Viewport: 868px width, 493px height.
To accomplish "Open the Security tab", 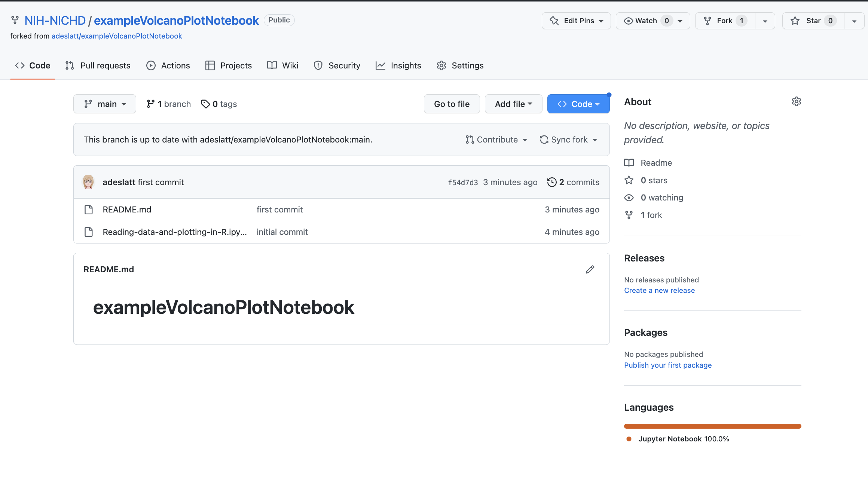I will (x=337, y=65).
